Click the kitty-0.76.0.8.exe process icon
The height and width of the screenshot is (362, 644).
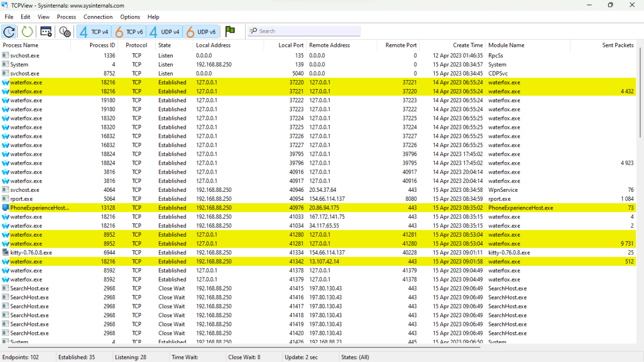[6, 252]
